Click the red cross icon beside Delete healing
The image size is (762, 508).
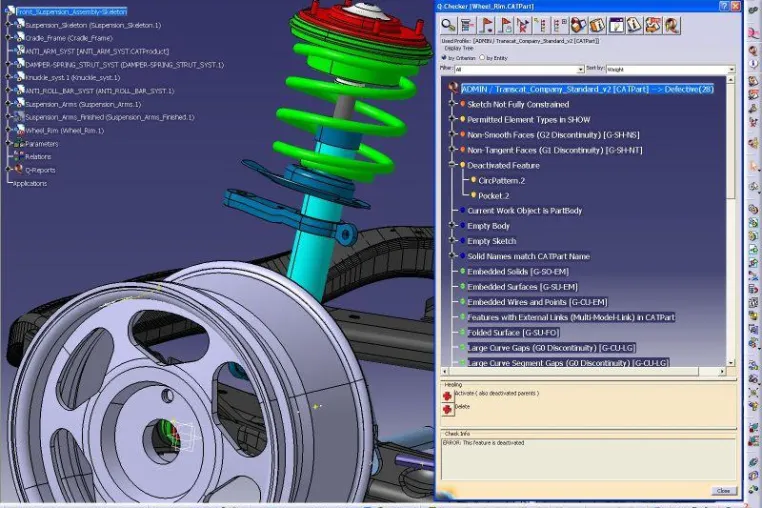[x=447, y=409]
